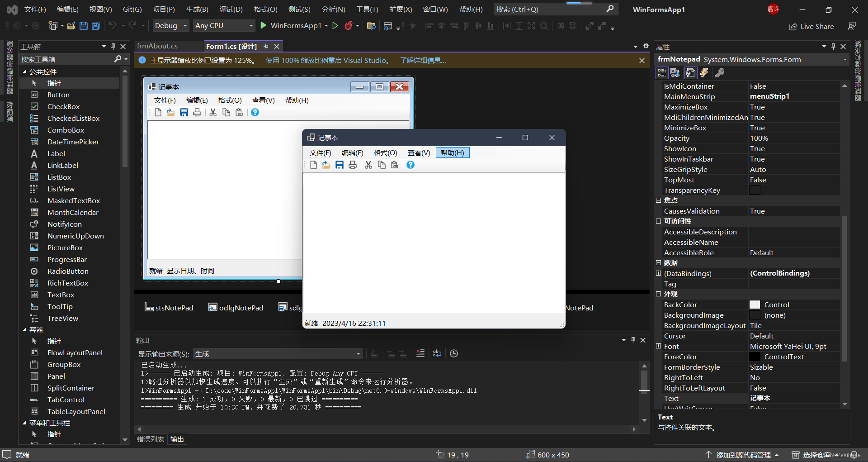Viewport: 868px width, 462px height.
Task: Click the Copy icon in running Notepad
Action: click(382, 165)
